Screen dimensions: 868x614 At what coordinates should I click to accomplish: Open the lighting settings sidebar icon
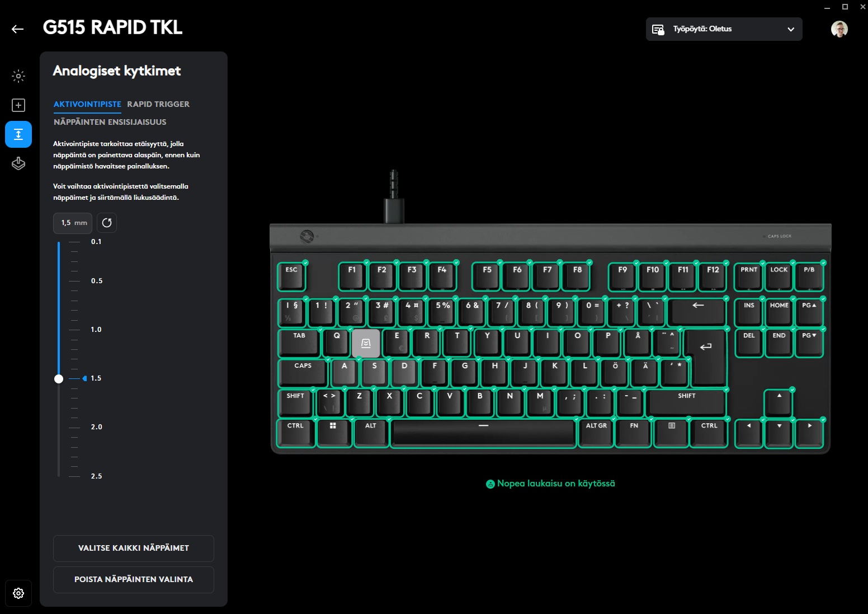click(x=18, y=76)
